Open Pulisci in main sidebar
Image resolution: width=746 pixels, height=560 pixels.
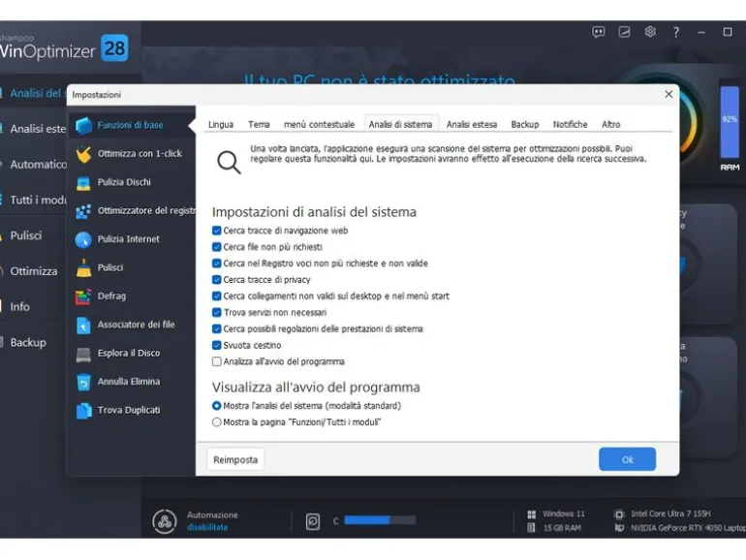coord(26,236)
